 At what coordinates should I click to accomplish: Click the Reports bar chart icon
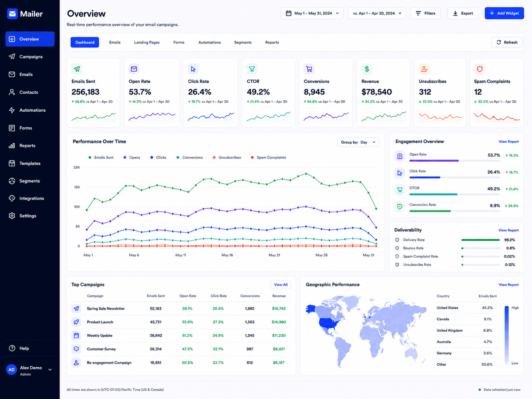(12, 145)
